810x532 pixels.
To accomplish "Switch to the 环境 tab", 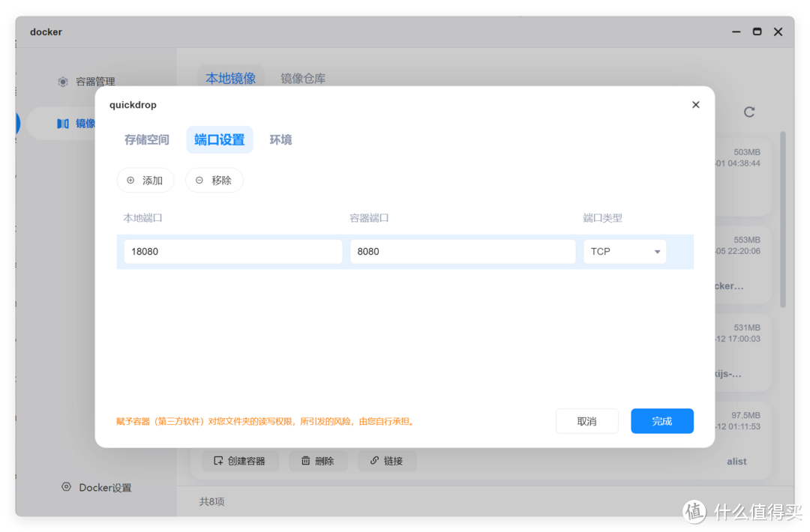I will point(280,139).
